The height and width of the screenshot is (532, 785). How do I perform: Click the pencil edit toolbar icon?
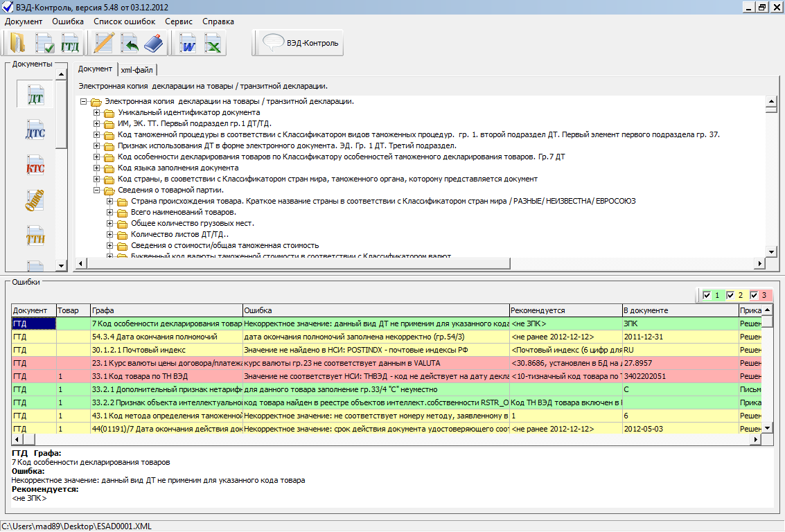pos(104,43)
